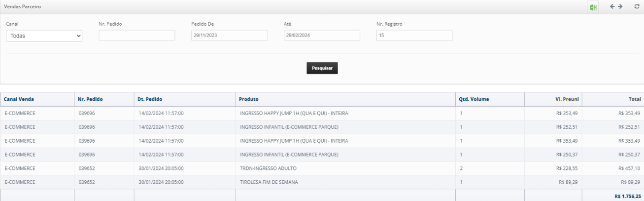This screenshot has height=201, width=644.
Task: Sort by Qtd. Volume column header
Action: 474,99
